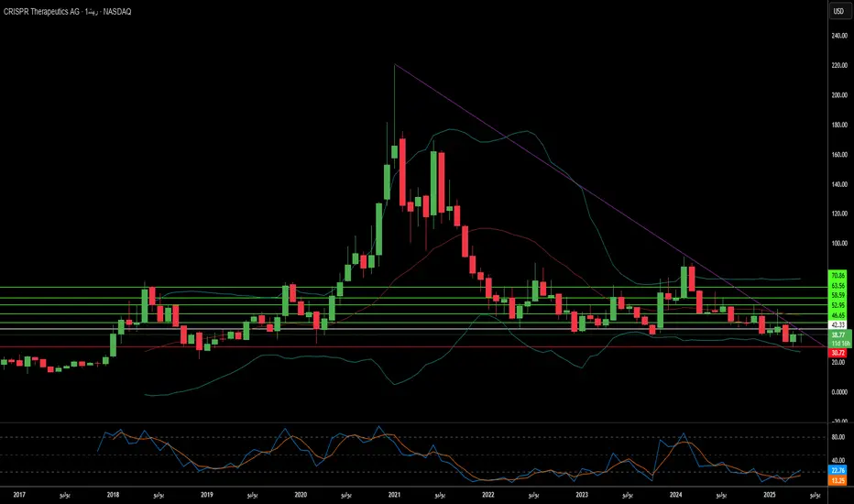This screenshot has width=854, height=504.
Task: Select the 52.95 price level label
Action: click(838, 305)
